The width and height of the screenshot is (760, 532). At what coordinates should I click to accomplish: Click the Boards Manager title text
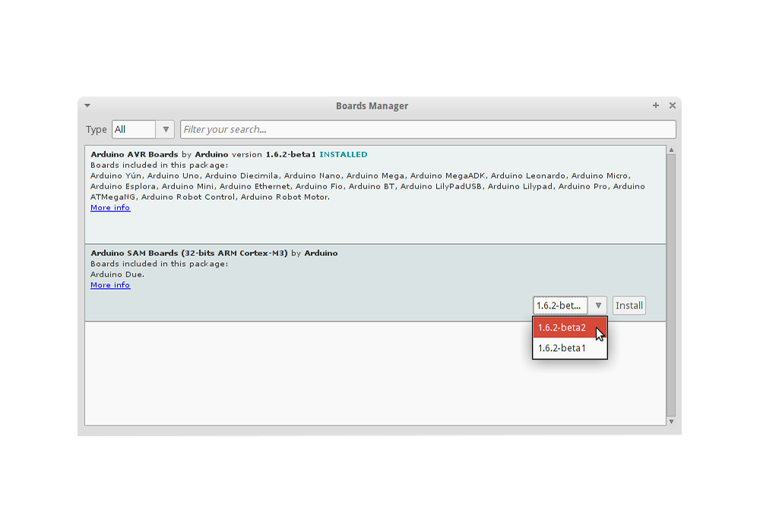[372, 106]
